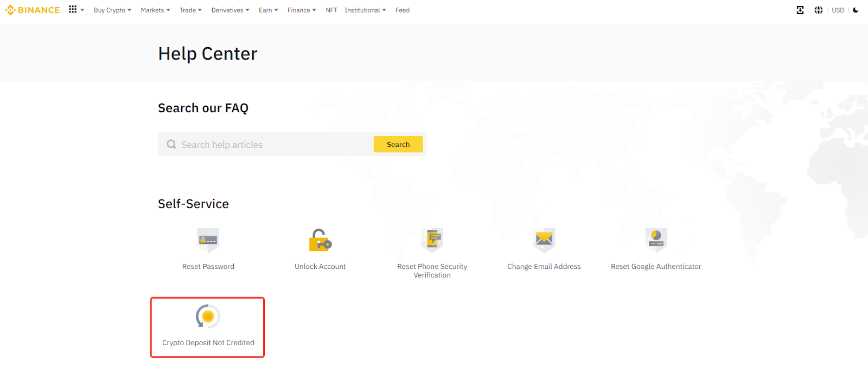Image resolution: width=868 pixels, height=368 pixels.
Task: Open the Feed menu item
Action: pyautogui.click(x=403, y=10)
